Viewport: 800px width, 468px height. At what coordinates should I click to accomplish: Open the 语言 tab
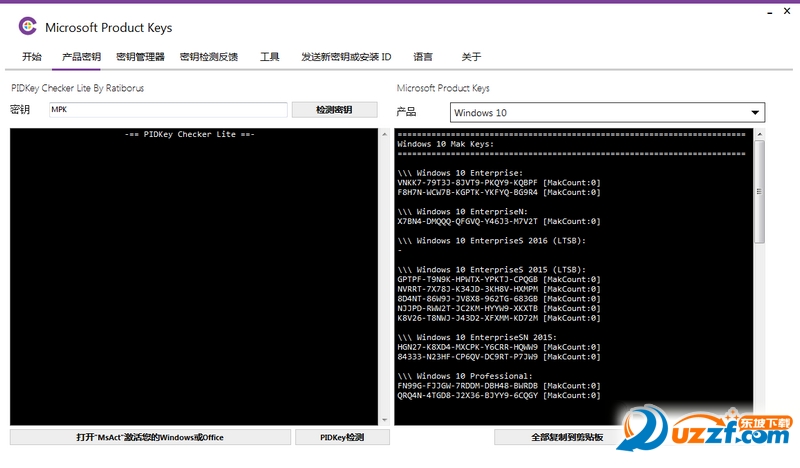pyautogui.click(x=423, y=57)
